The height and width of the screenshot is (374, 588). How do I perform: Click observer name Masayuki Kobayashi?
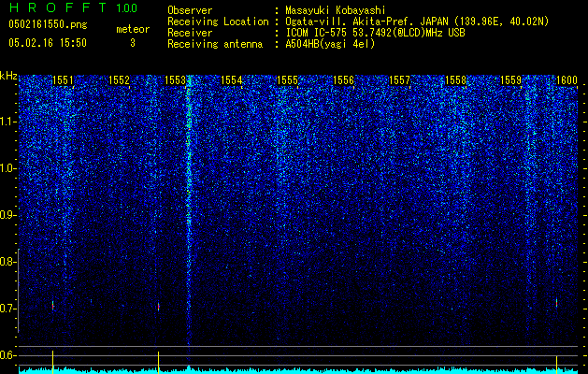(336, 10)
